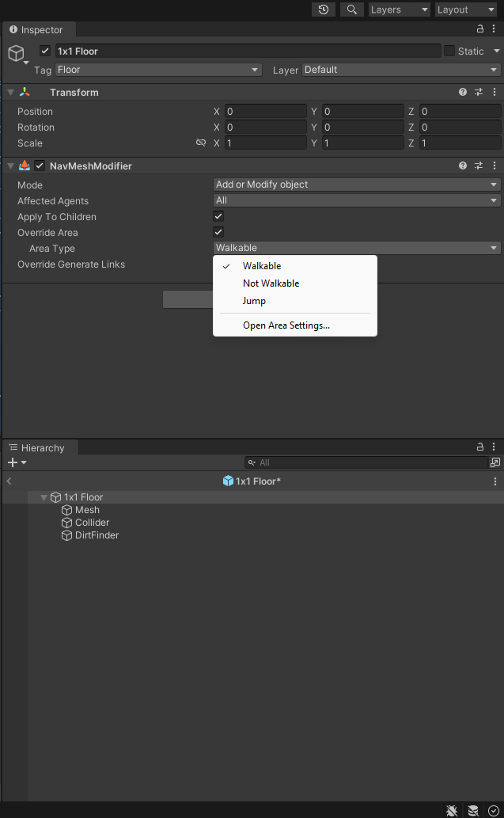504x818 pixels.
Task: Select Walkable in the area menu
Action: [x=295, y=266]
